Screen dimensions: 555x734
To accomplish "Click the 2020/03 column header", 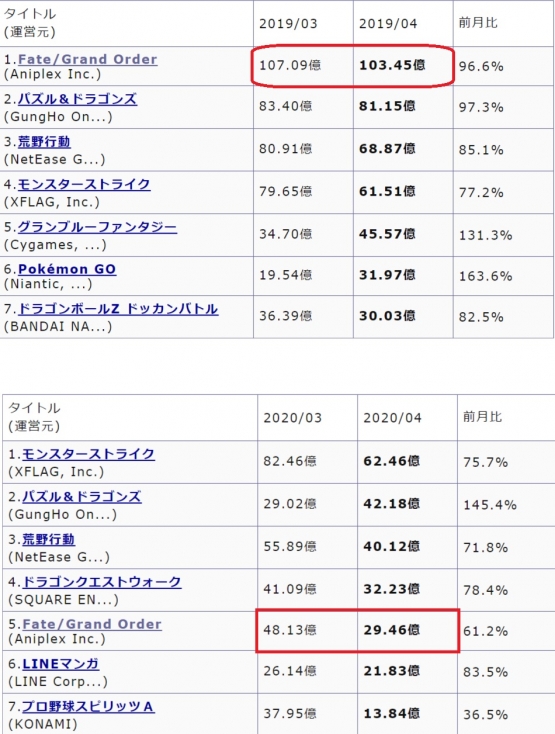I will [292, 418].
